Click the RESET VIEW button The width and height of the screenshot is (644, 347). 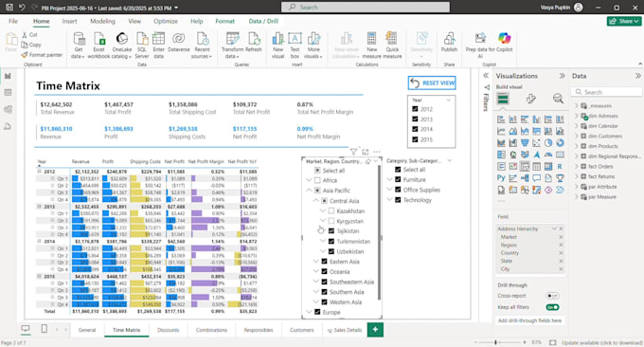point(432,83)
